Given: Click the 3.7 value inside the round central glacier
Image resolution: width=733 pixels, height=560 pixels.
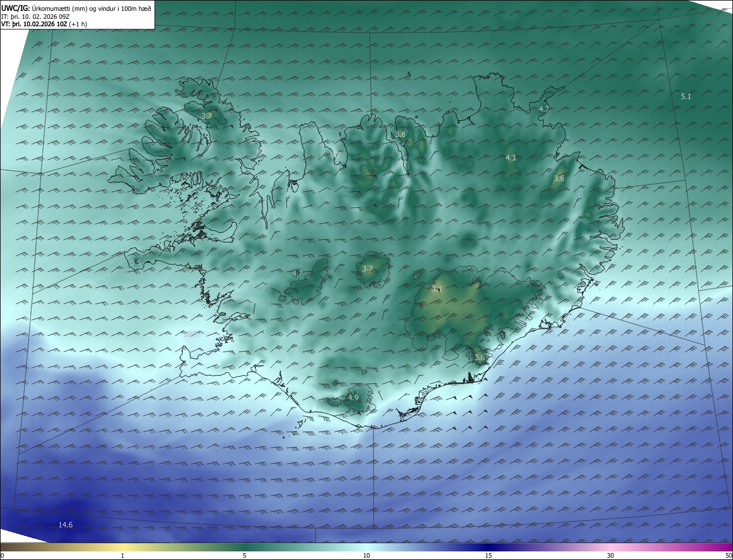Looking at the screenshot, I should 368,269.
